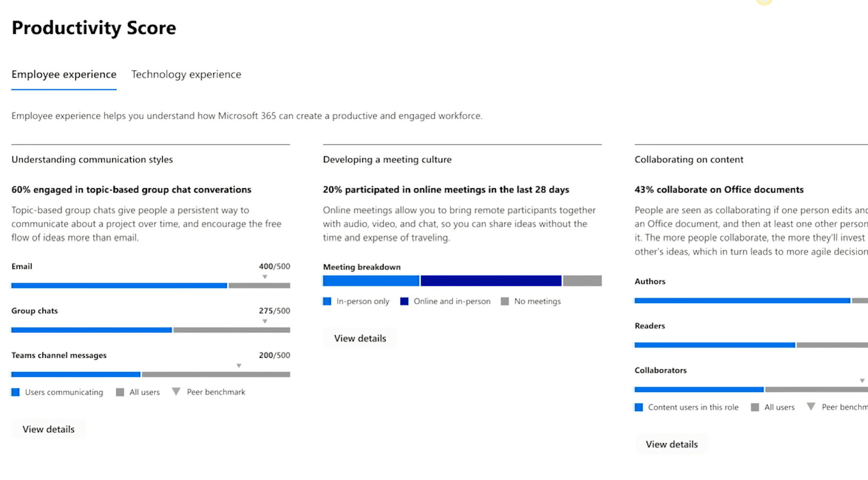Click the peer benchmark marker above Group chats bar
The height and width of the screenshot is (480, 868).
(x=265, y=322)
